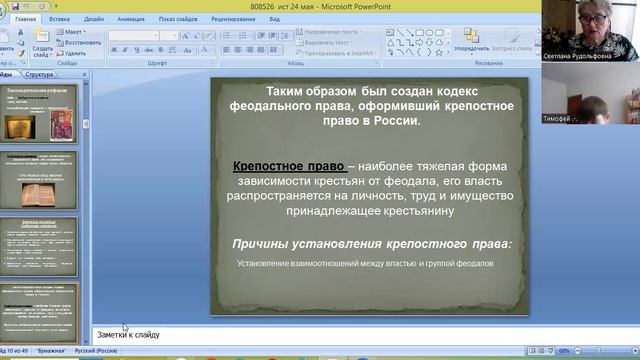
Task: Click Направление текста text direction button
Action: point(329,32)
